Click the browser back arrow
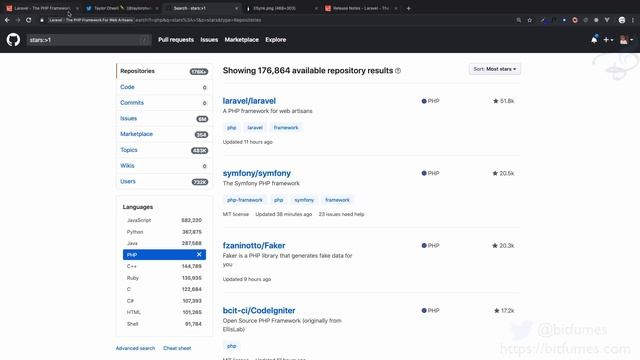This screenshot has height=360, width=640. [x=7, y=20]
